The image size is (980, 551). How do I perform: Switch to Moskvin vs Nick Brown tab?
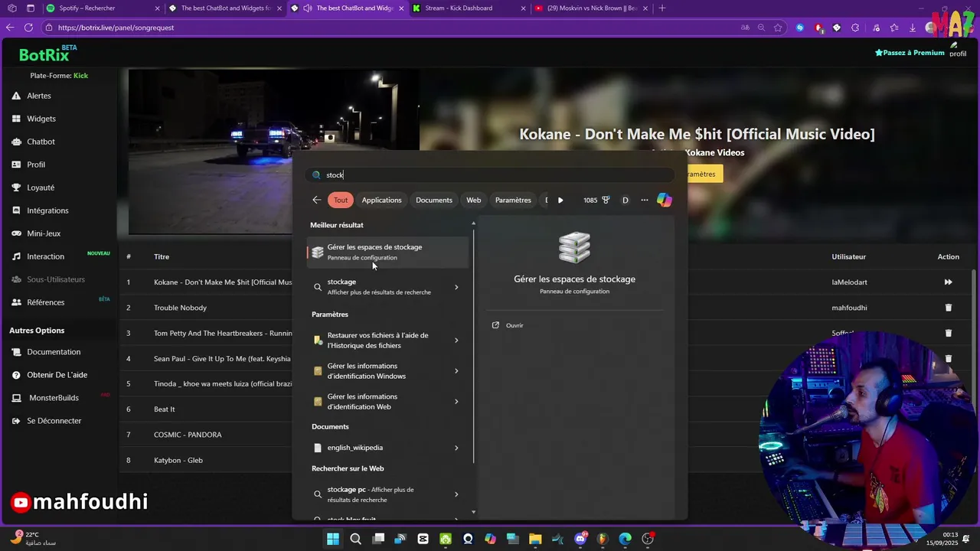tap(590, 8)
